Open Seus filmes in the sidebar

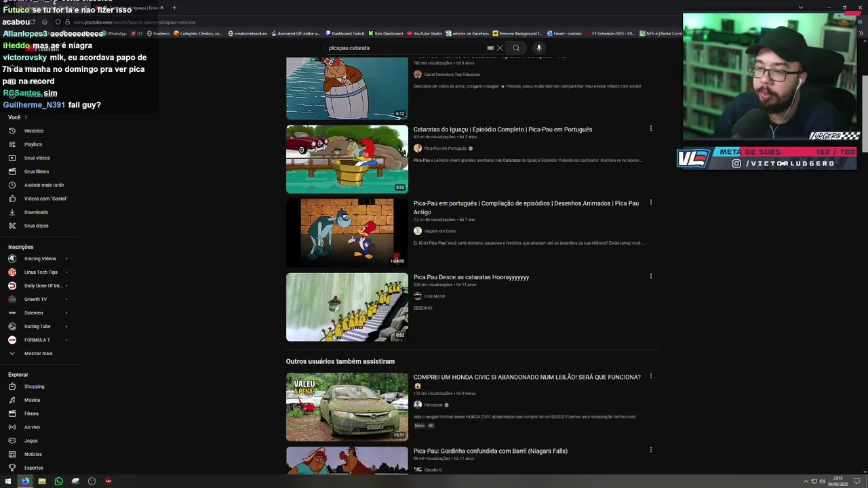(36, 171)
